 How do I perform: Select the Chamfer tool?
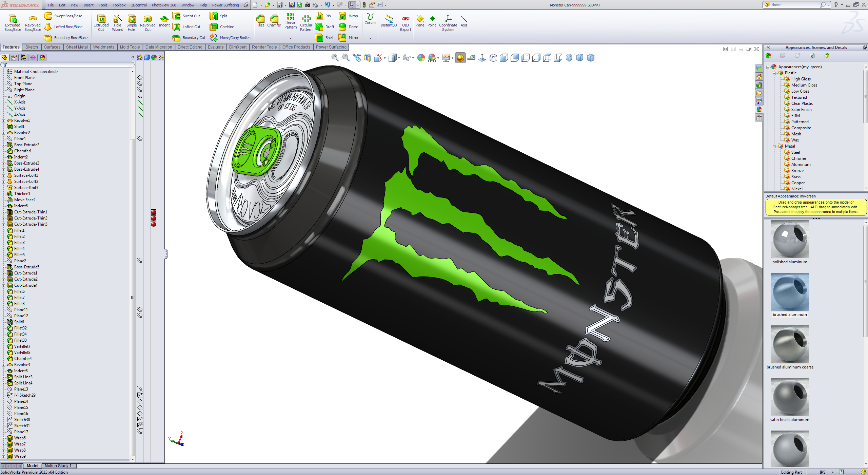274,21
